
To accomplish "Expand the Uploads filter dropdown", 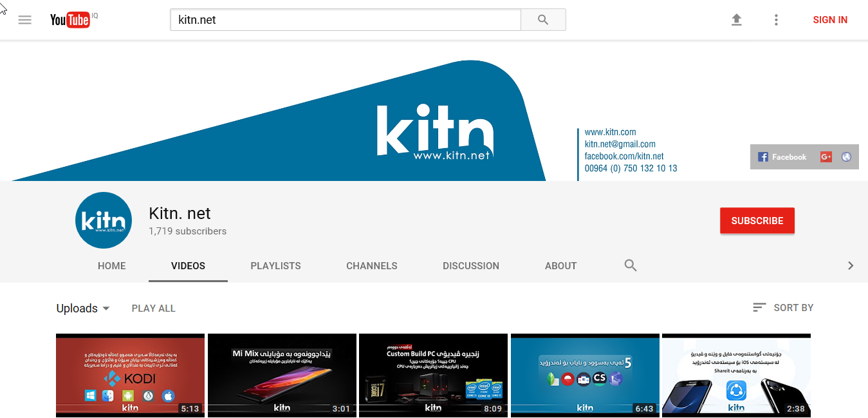I will point(83,309).
